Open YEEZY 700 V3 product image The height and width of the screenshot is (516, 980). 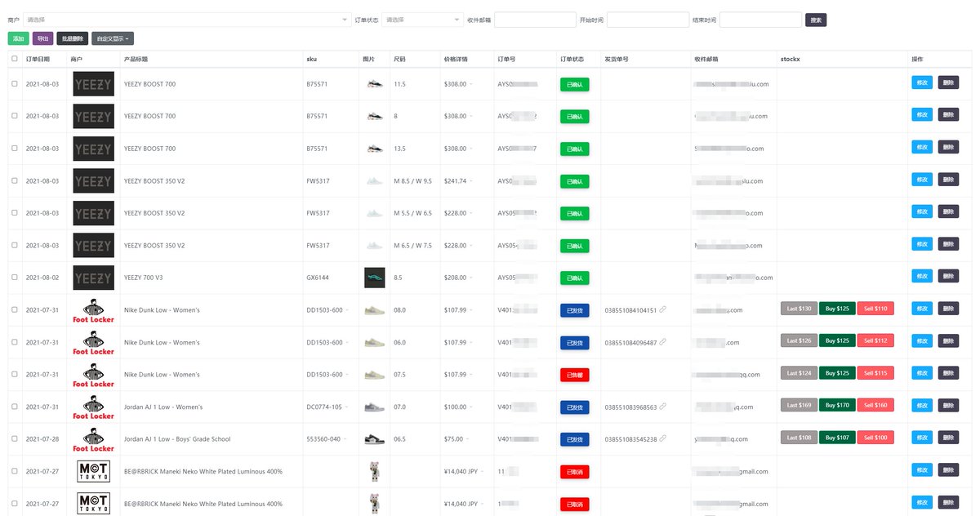[374, 278]
